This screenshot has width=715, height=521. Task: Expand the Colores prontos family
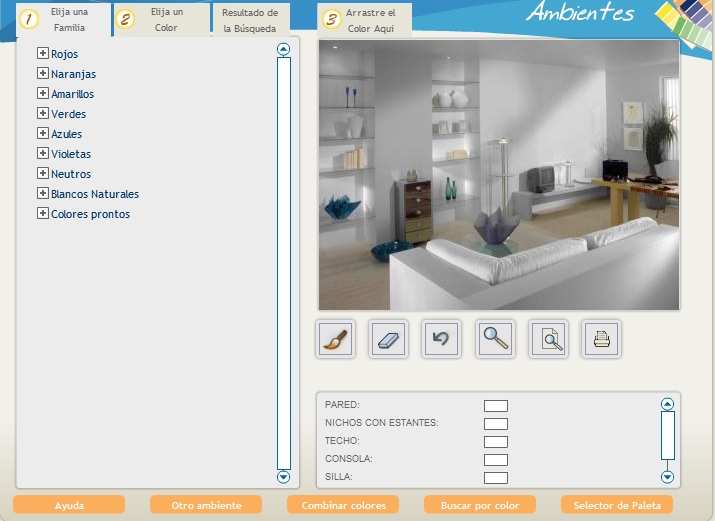tap(42, 214)
